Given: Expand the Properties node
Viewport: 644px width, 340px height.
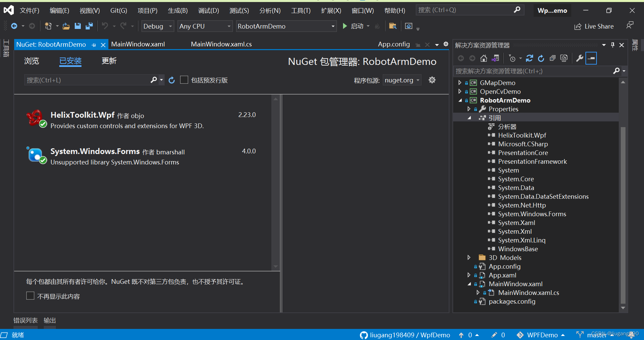Looking at the screenshot, I should pos(469,109).
